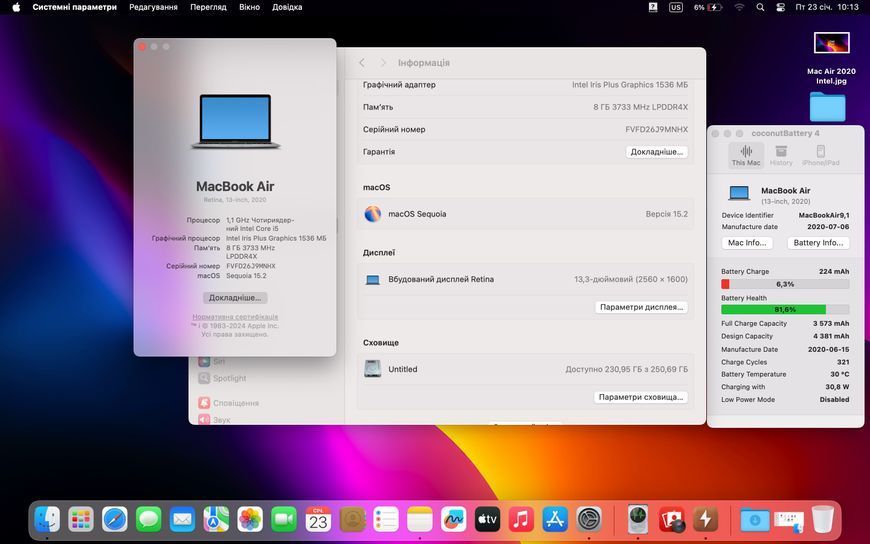Open Downloads folder in the dock
The width and height of the screenshot is (870, 544).
[x=755, y=520]
